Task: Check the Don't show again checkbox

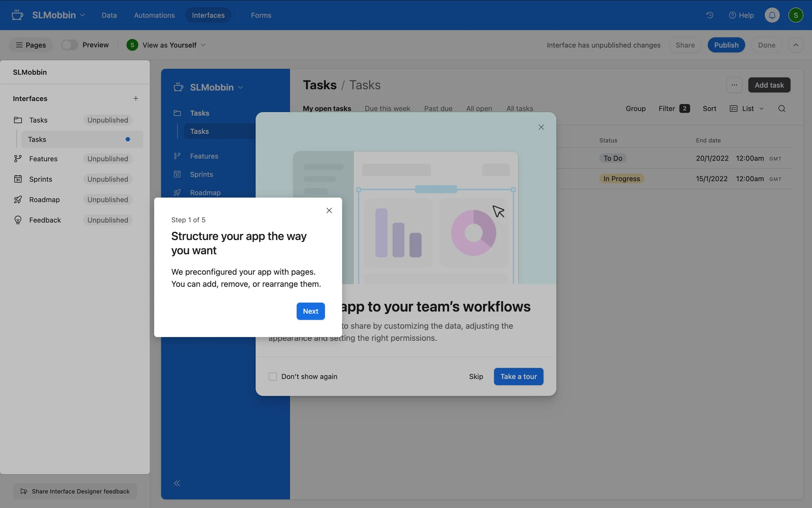Action: click(273, 376)
